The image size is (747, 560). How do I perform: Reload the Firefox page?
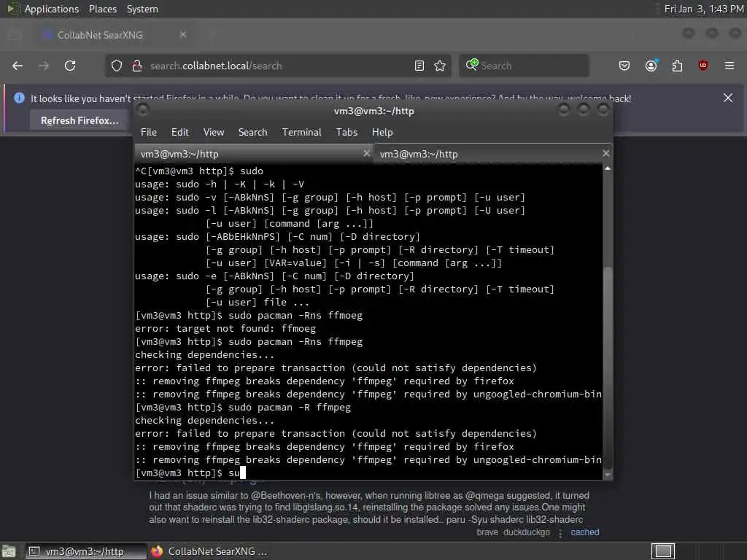tap(70, 66)
